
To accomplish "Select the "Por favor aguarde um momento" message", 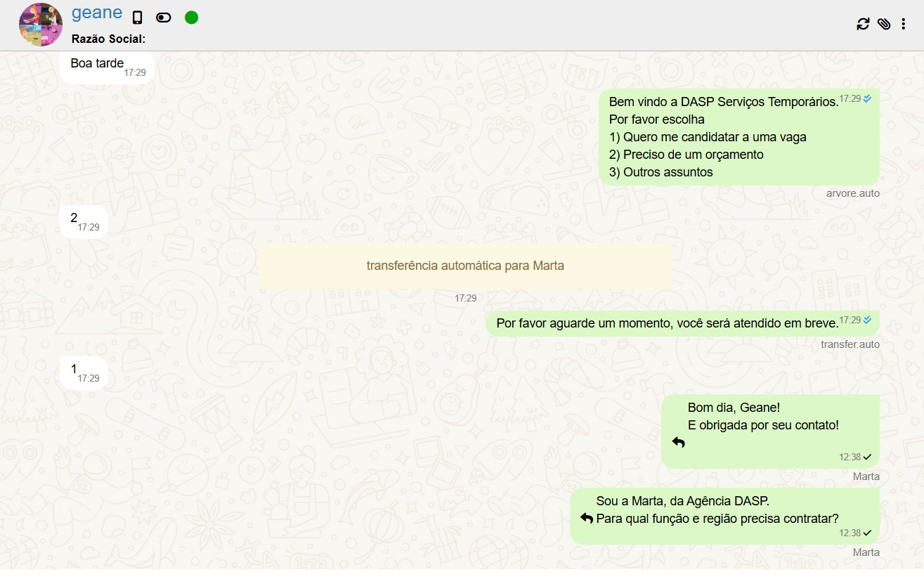I will (668, 323).
